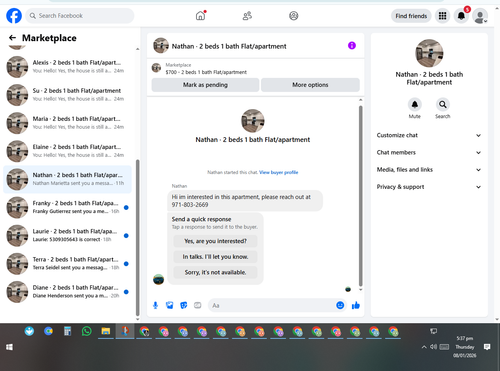
Task: Open Su conversation in list
Action: point(68,95)
